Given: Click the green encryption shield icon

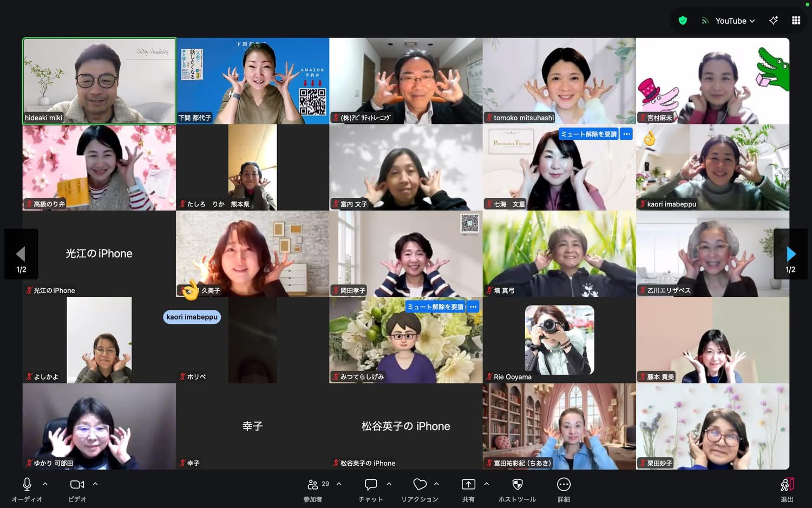Looking at the screenshot, I should tap(683, 21).
